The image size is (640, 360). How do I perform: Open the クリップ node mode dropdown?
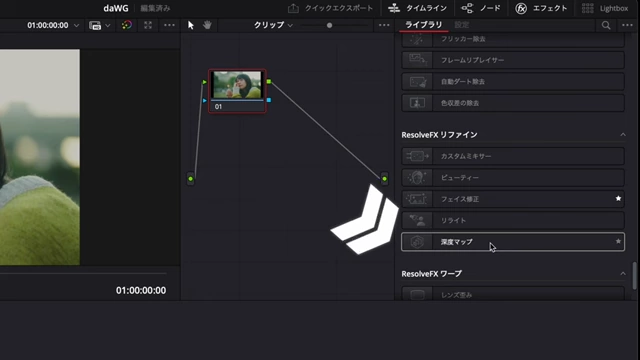click(273, 25)
